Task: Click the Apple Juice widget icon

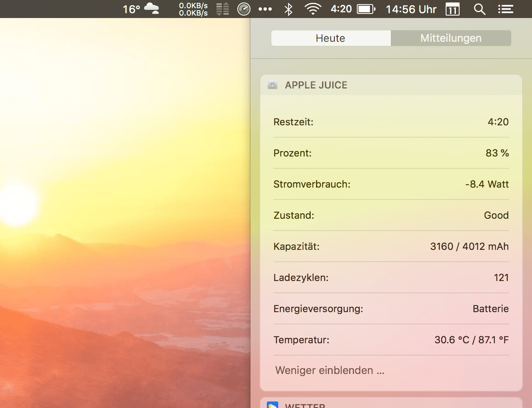Action: point(273,85)
